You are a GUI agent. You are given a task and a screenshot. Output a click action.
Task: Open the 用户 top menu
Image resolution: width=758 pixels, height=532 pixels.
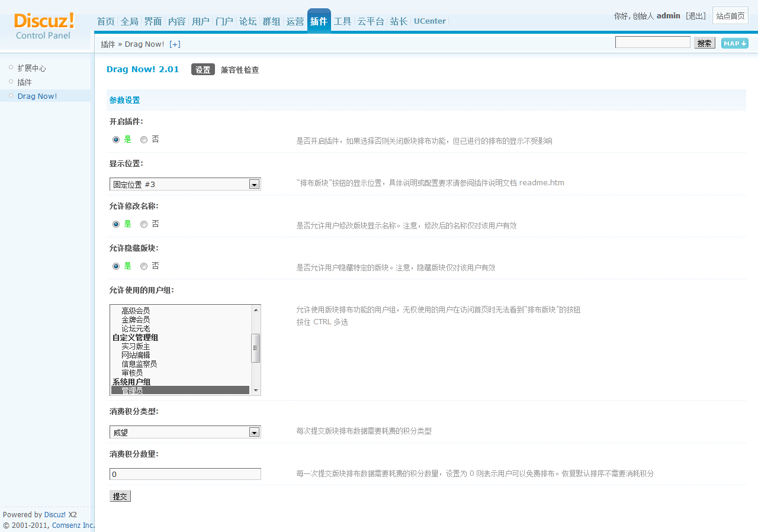(x=200, y=21)
